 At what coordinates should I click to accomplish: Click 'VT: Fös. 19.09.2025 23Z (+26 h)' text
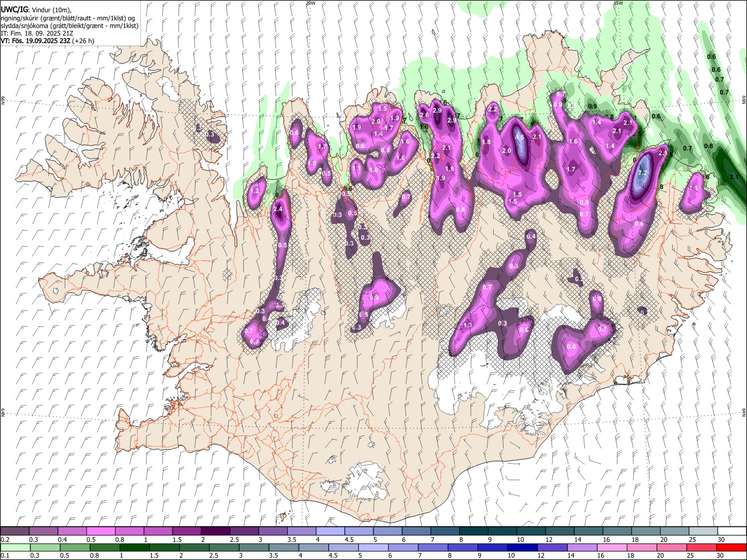pos(47,41)
